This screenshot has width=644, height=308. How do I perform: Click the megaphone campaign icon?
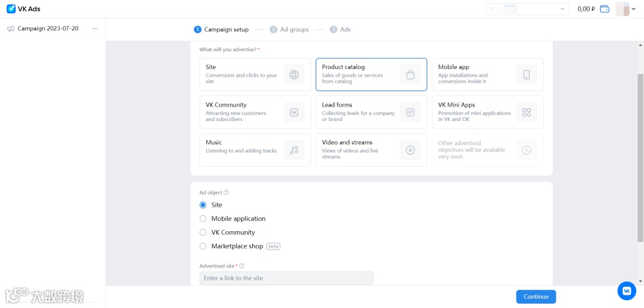coord(11,29)
